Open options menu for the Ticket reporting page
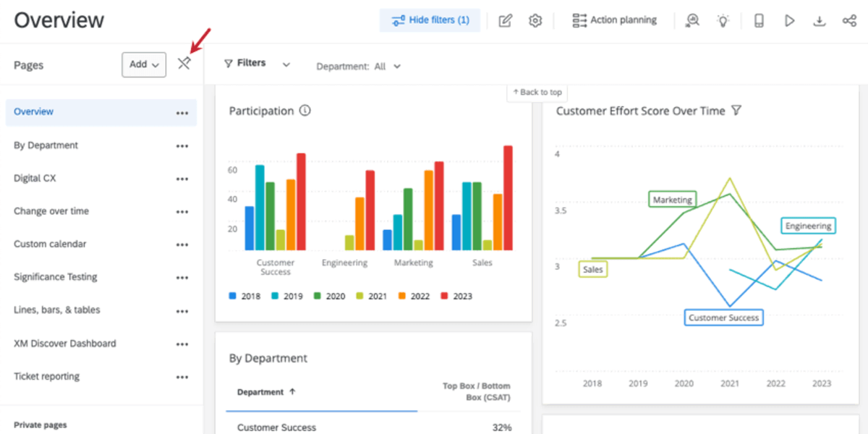Viewport: 868px width, 434px height. 182,377
